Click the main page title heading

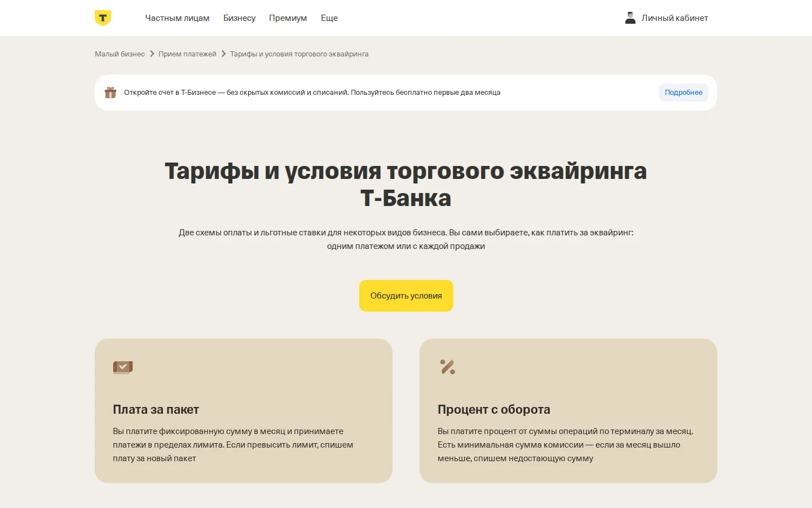point(406,185)
